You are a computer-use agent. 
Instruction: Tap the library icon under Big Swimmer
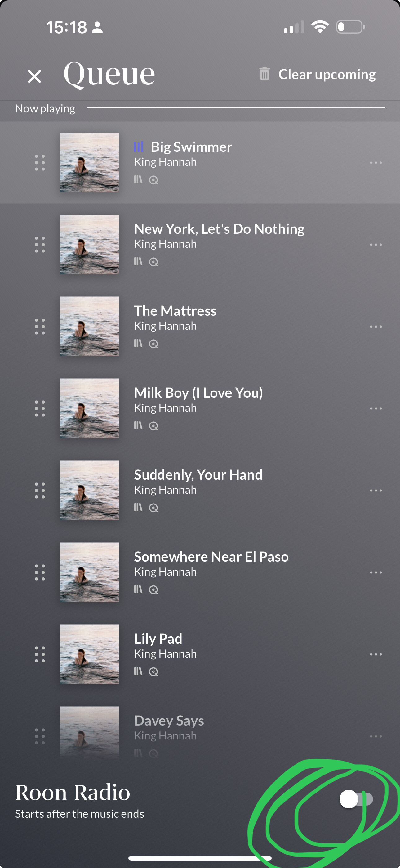[x=138, y=180]
